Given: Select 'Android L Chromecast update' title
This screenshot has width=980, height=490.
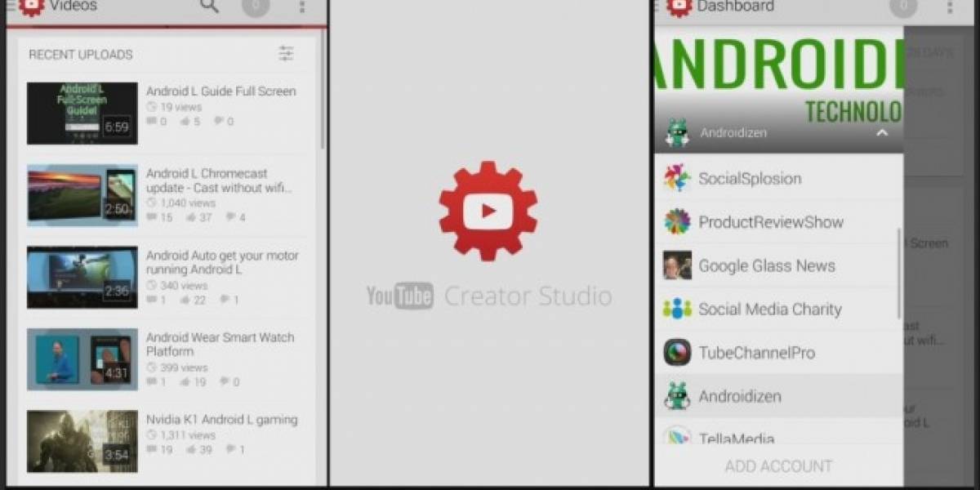Looking at the screenshot, I should coord(219,180).
